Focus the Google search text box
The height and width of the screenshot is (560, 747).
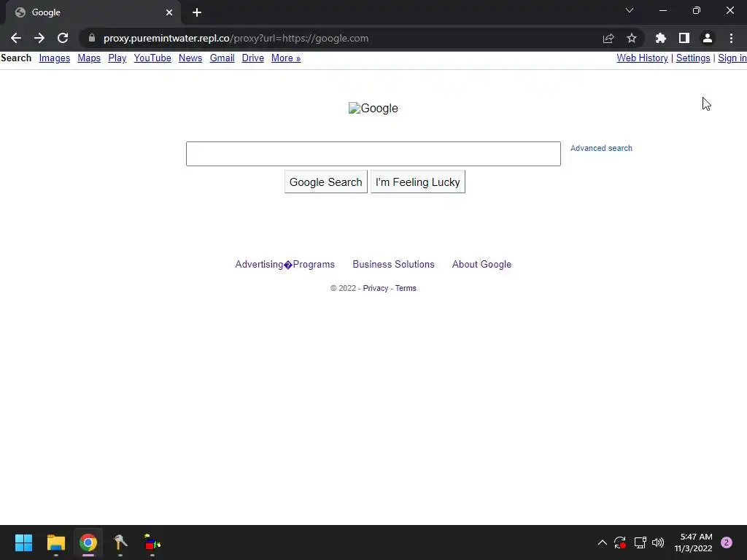click(373, 154)
